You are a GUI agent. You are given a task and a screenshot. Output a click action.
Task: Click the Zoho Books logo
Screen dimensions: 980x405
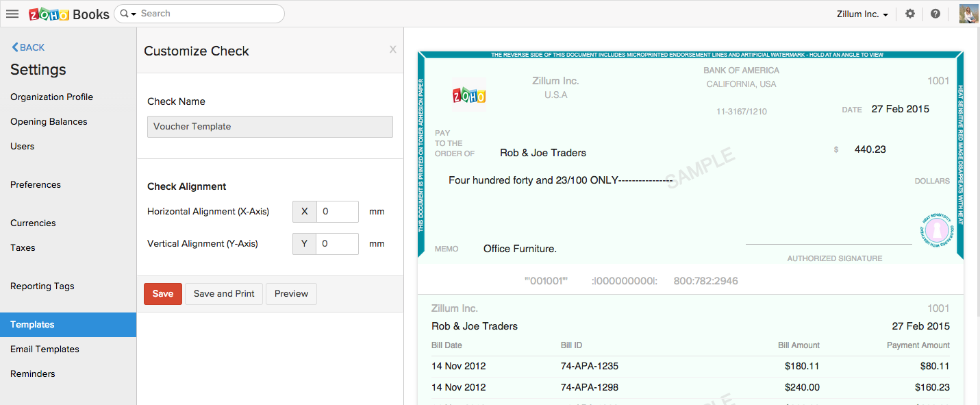pos(68,14)
